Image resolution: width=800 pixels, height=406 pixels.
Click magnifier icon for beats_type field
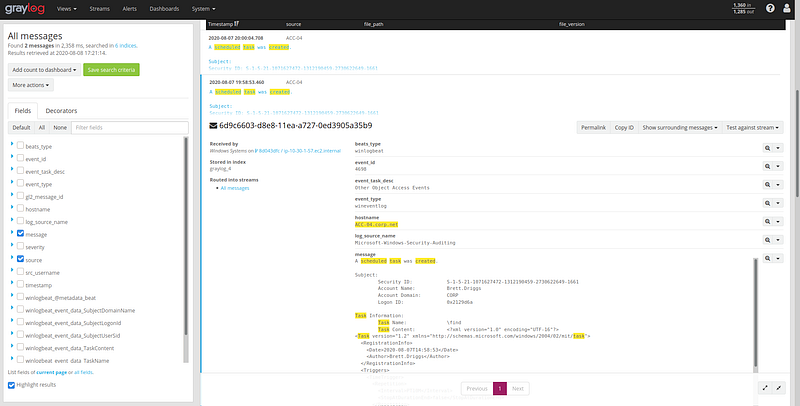[767, 148]
